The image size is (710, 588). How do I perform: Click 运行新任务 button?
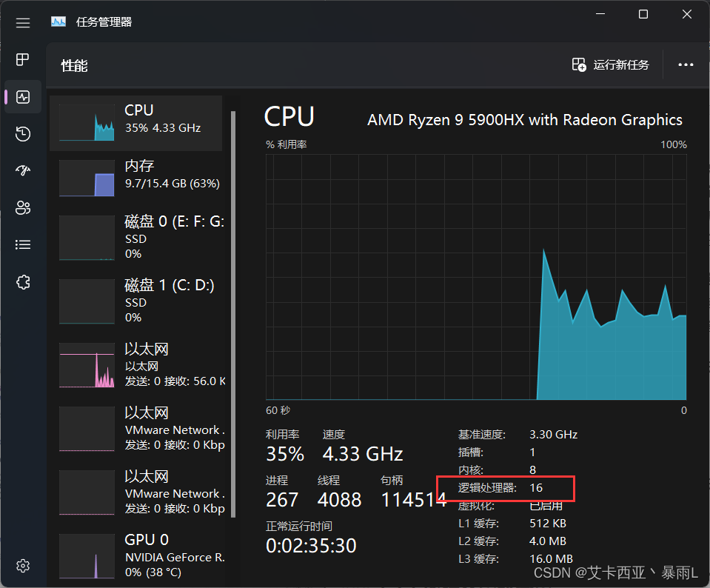[610, 64]
